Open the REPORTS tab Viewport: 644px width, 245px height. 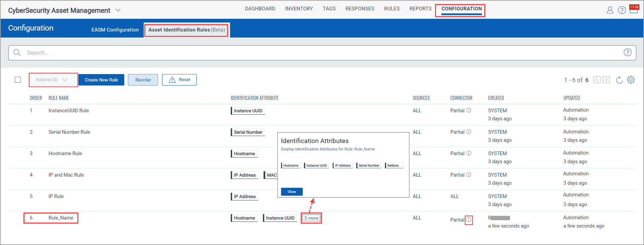[421, 9]
